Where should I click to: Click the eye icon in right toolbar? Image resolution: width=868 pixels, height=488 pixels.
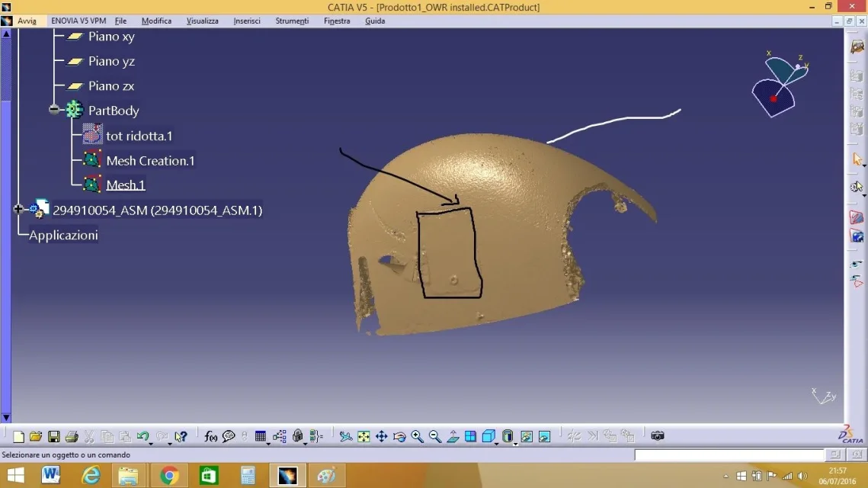pos(857,265)
